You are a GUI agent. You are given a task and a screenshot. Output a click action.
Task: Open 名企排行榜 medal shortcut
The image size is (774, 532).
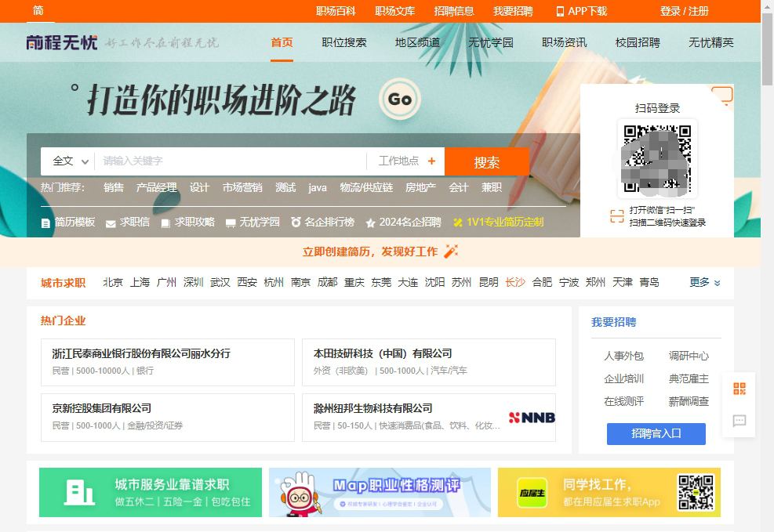click(x=322, y=223)
